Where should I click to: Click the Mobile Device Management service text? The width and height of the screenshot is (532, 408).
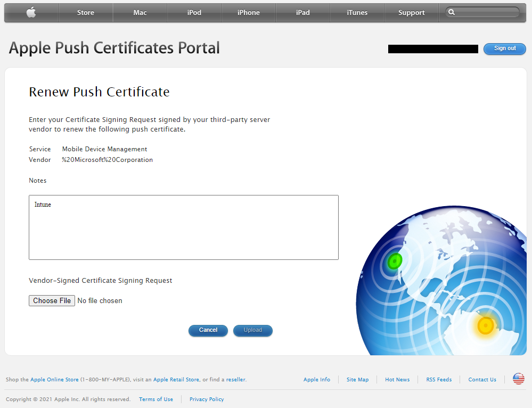click(x=104, y=149)
